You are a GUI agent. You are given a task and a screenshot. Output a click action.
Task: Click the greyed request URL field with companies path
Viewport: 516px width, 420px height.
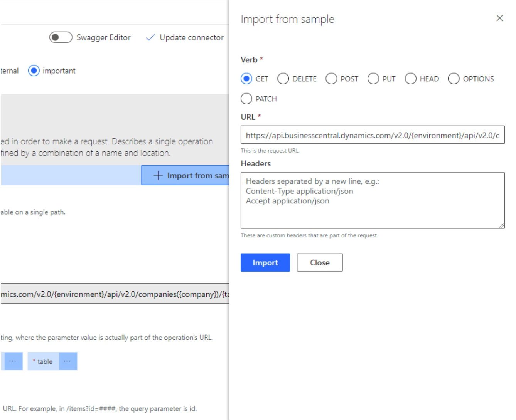115,294
